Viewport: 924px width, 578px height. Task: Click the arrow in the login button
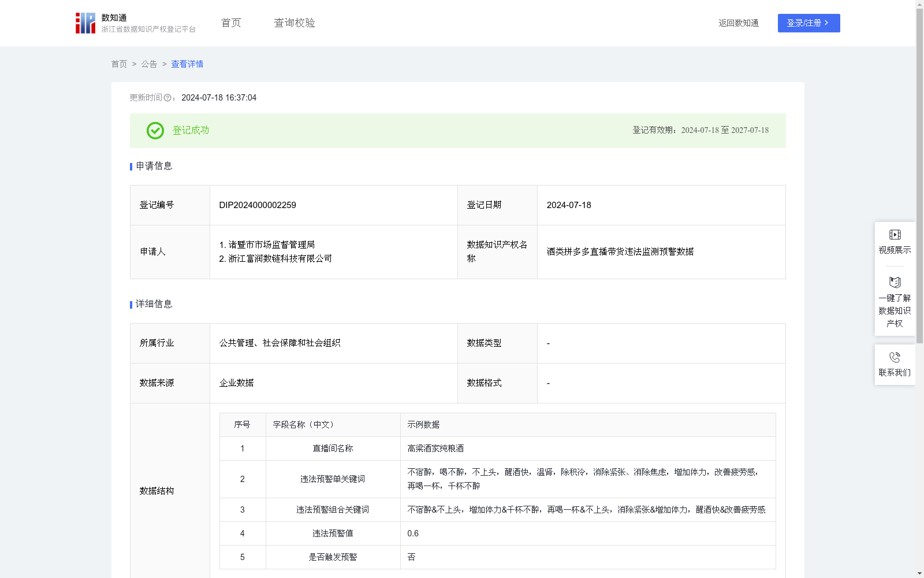(827, 23)
